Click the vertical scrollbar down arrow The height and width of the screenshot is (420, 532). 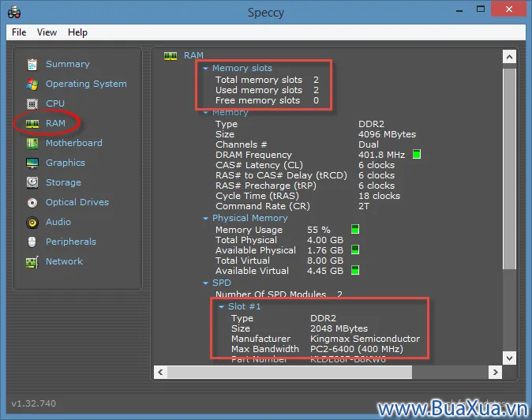510,358
